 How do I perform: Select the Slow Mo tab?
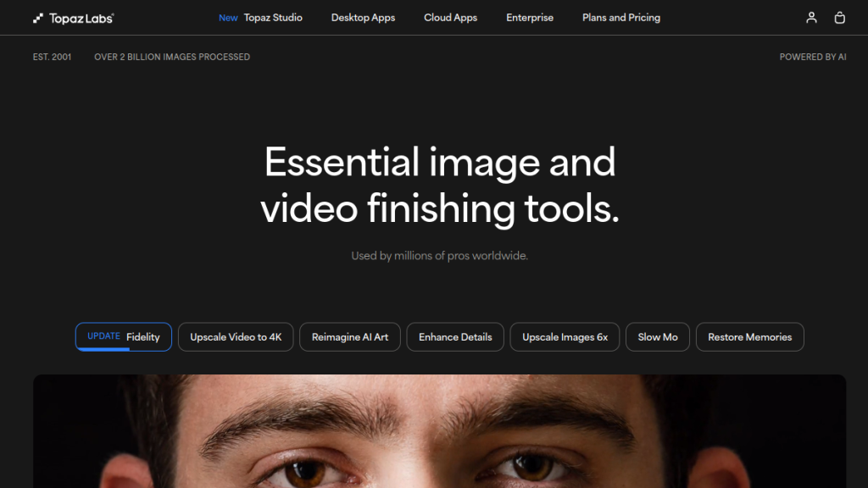click(x=658, y=337)
